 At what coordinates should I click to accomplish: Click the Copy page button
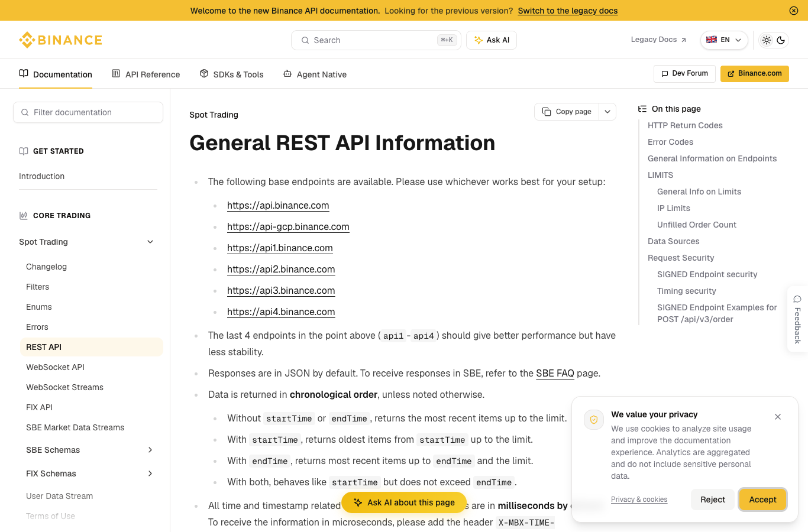click(x=567, y=112)
